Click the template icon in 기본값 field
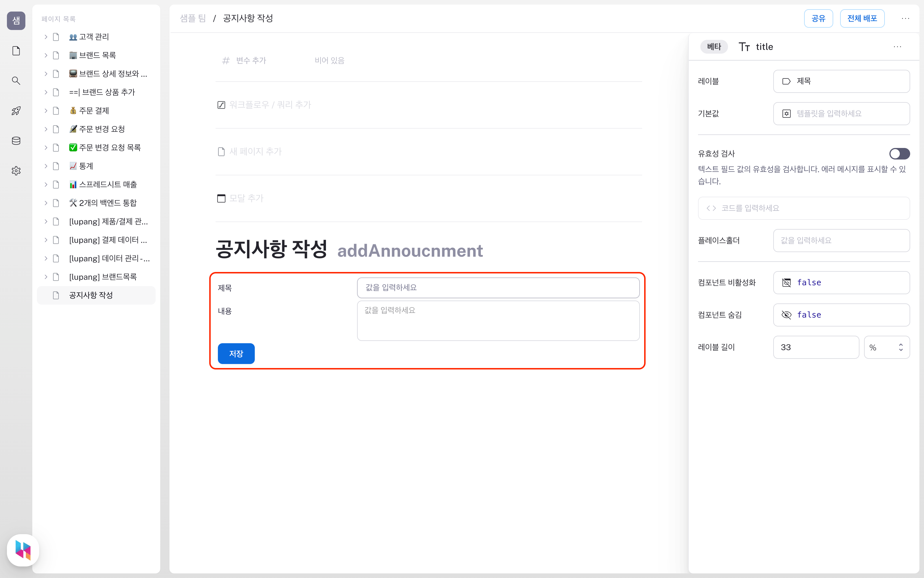 [786, 114]
